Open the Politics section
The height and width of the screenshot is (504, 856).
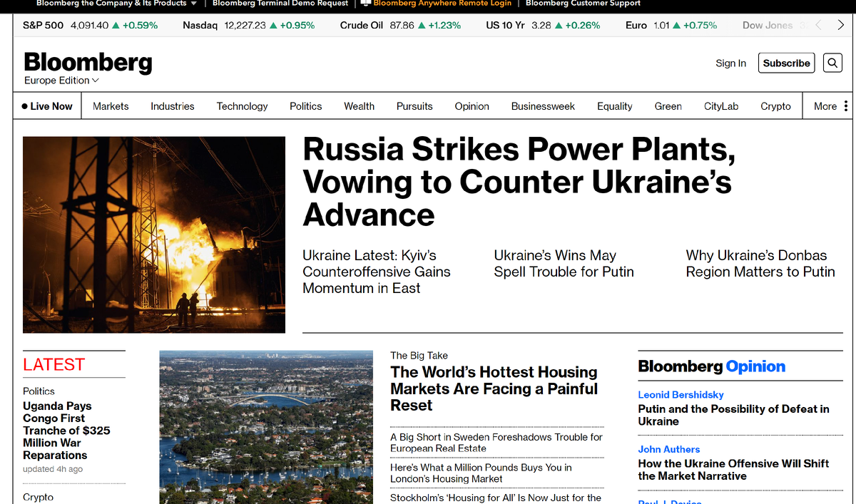coord(306,106)
